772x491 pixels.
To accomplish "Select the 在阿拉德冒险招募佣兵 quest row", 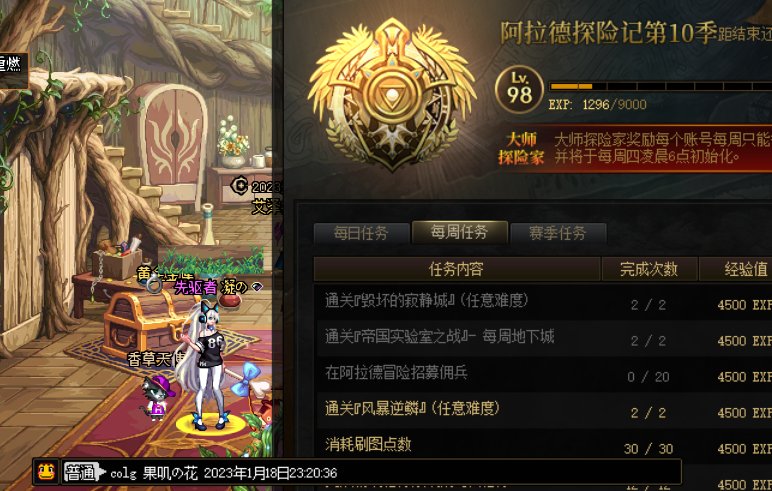I will tap(543, 374).
